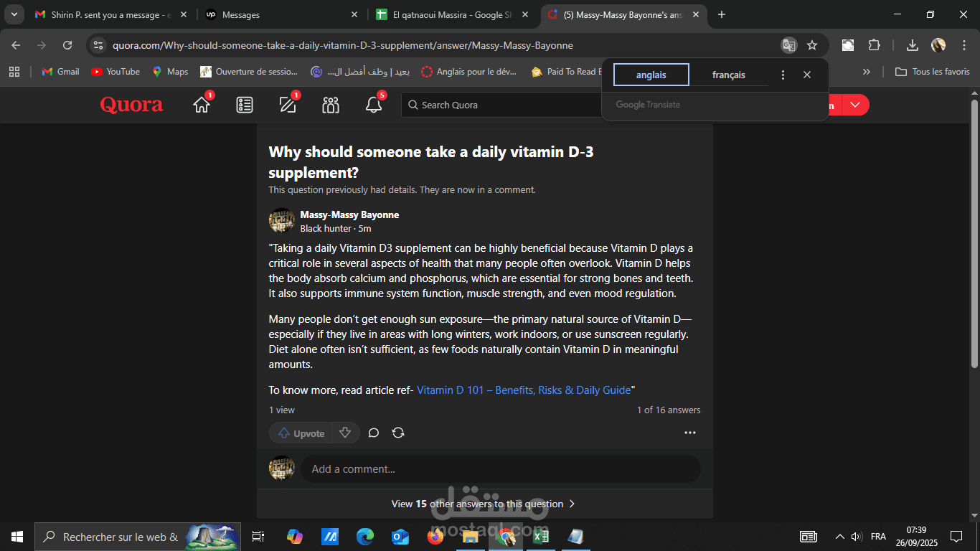Click the extension icon left of the puzzle
The height and width of the screenshot is (551, 980).
[848, 45]
